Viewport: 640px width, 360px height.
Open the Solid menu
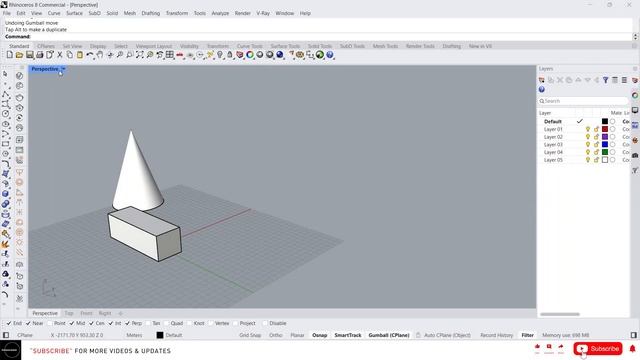click(112, 13)
